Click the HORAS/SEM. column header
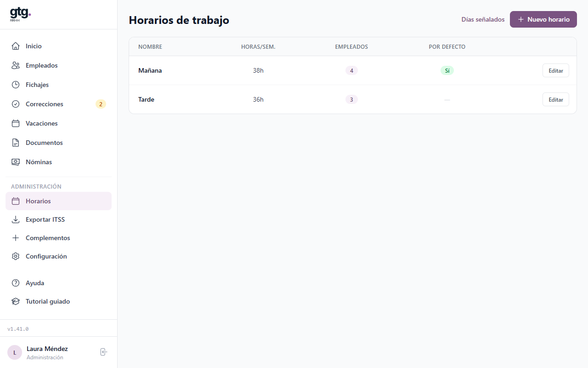 point(258,47)
